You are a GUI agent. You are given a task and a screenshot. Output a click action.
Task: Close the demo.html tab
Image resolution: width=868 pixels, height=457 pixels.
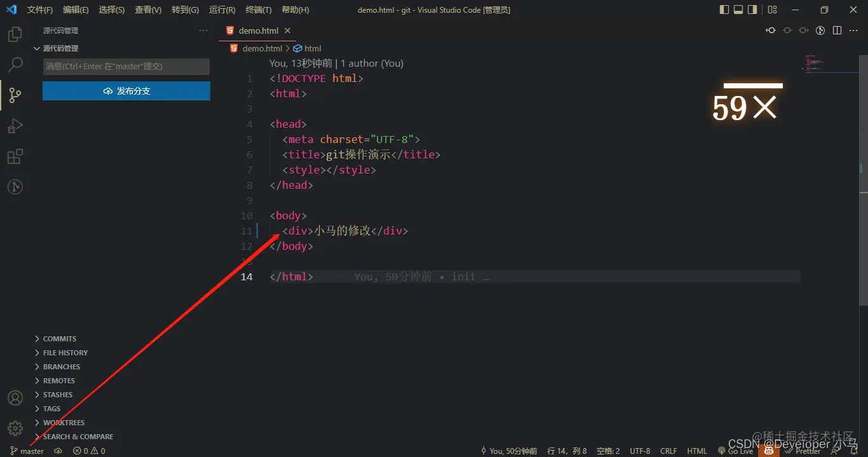pyautogui.click(x=287, y=31)
